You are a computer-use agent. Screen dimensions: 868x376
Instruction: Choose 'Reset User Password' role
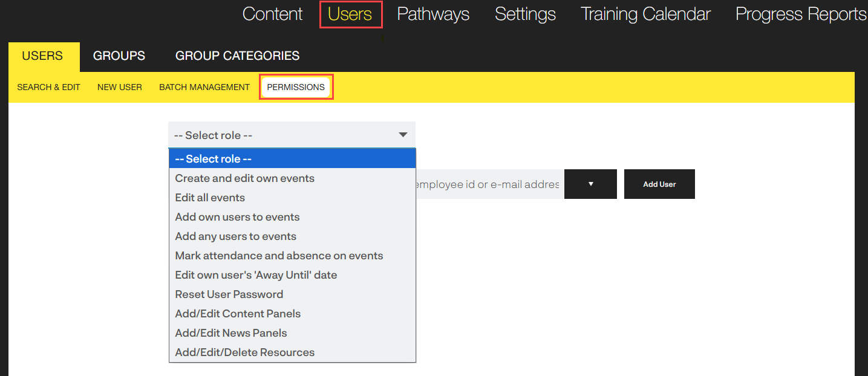(229, 294)
